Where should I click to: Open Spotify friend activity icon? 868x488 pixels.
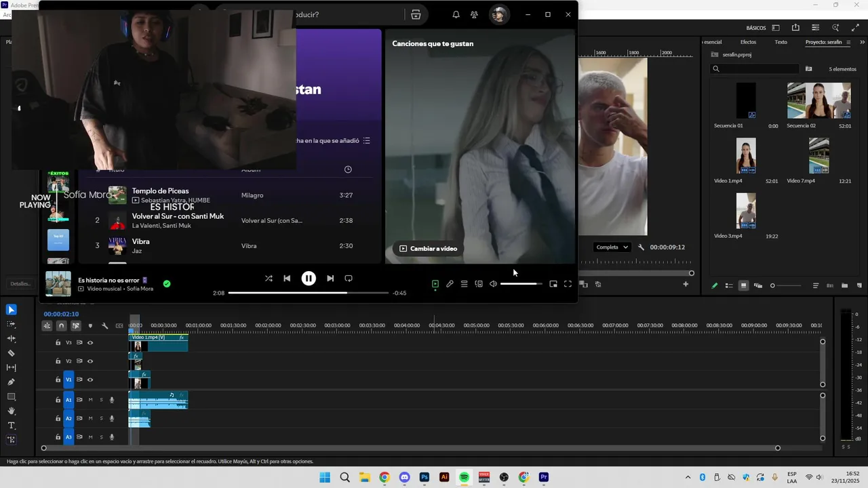(x=474, y=15)
